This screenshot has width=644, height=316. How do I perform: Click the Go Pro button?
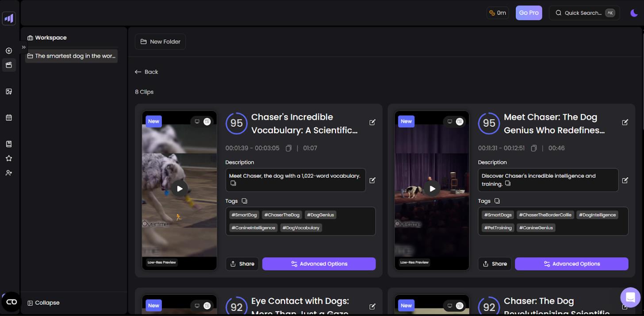(x=529, y=13)
